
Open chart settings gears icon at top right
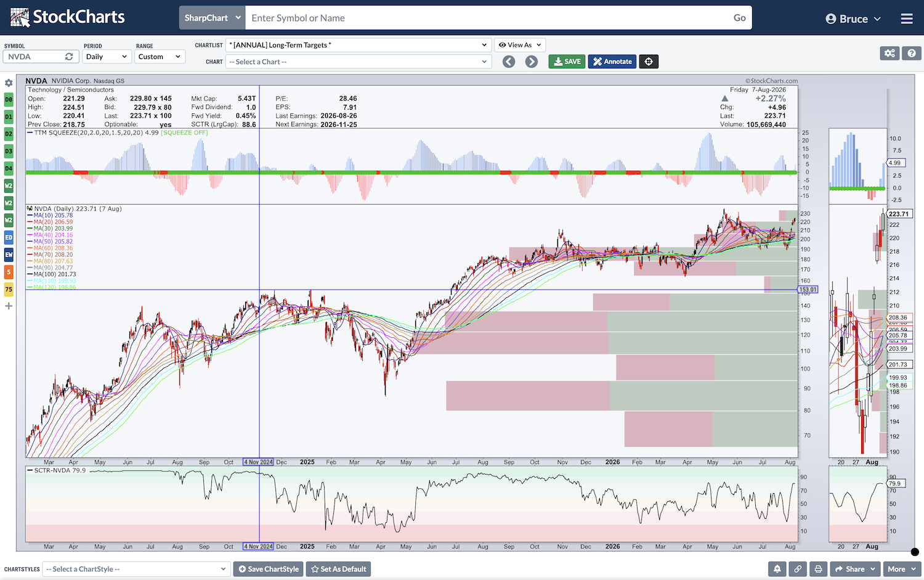(890, 53)
